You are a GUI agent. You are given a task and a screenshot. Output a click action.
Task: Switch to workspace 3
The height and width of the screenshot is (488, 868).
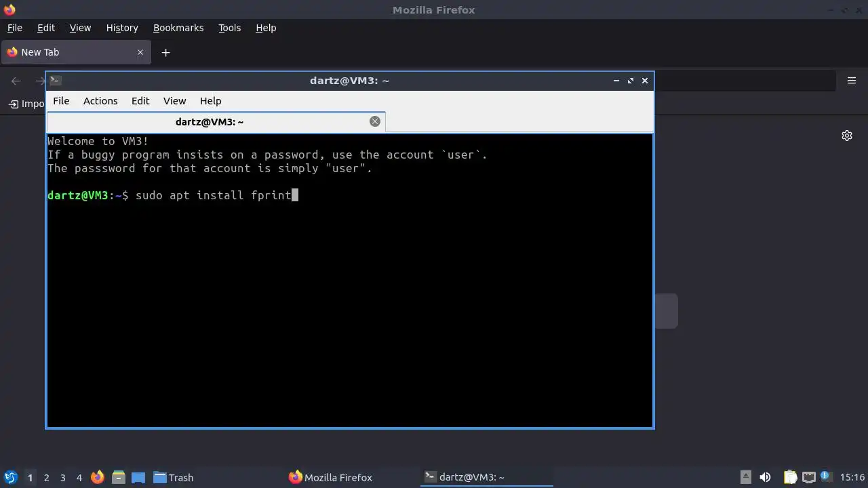point(62,477)
